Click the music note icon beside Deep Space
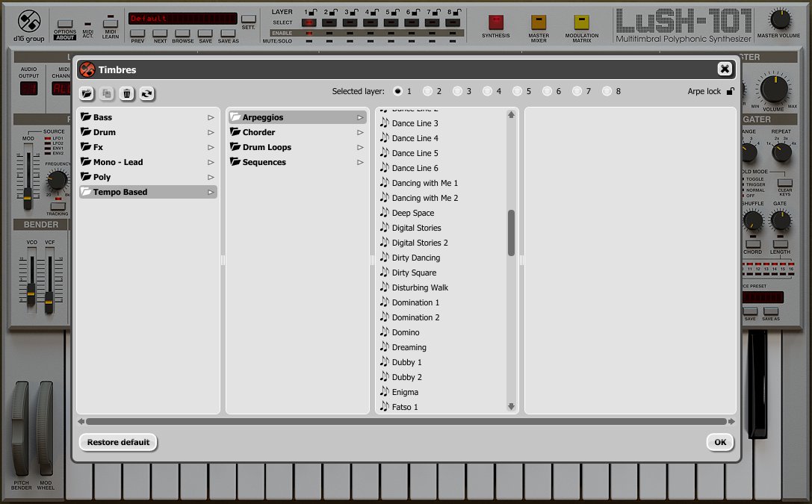The image size is (812, 504). coord(384,212)
